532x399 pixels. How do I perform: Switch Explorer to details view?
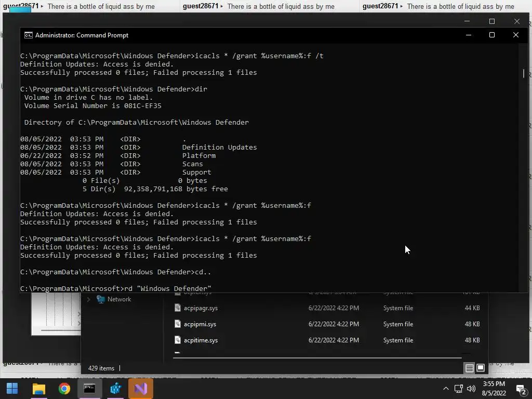point(469,368)
